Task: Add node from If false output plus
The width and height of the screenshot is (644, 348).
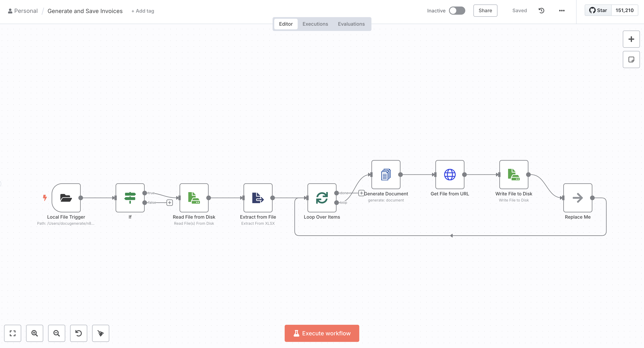Action: (170, 203)
